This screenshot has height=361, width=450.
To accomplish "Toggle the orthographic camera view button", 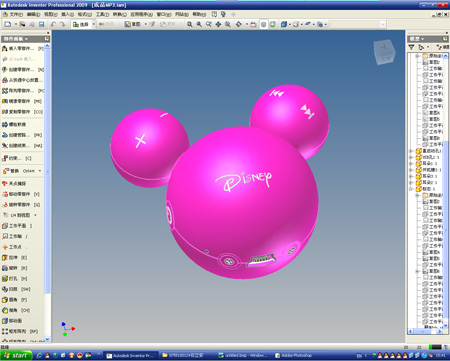I will (x=263, y=24).
